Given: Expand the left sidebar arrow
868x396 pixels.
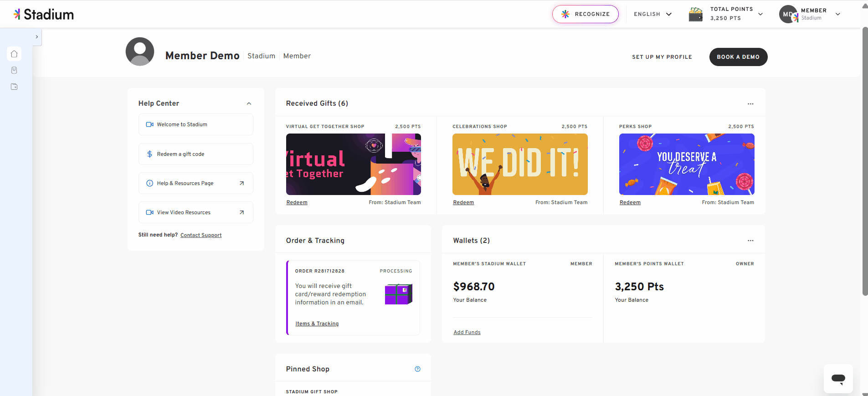Looking at the screenshot, I should tap(37, 37).
